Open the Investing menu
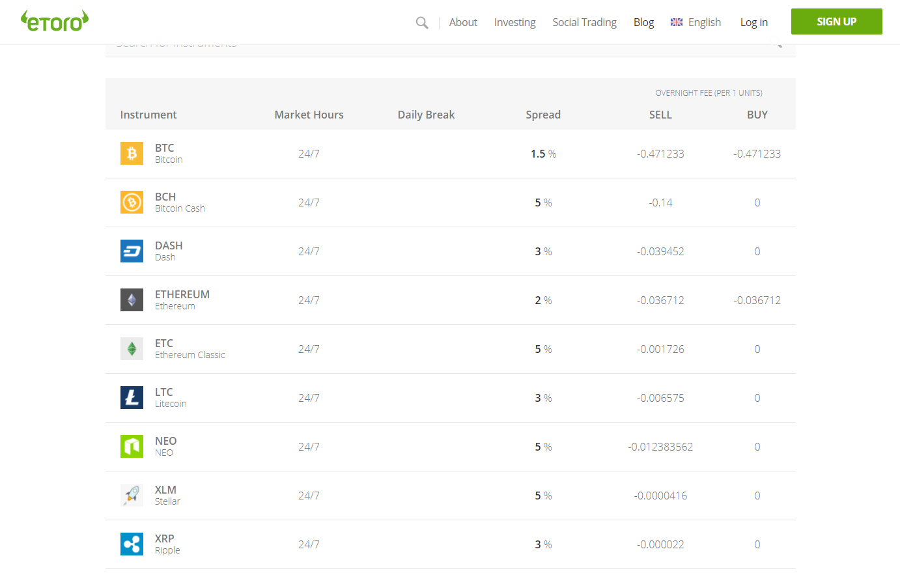 pyautogui.click(x=514, y=22)
